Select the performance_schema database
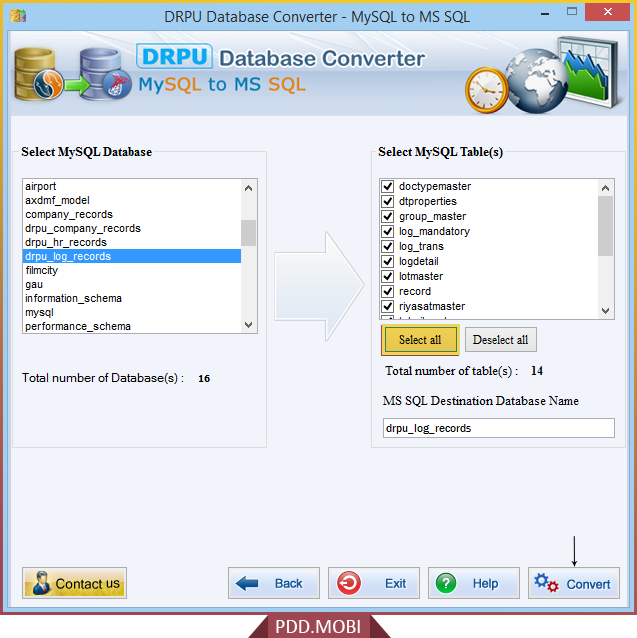Viewport: 637px width, 638px height. [132, 326]
